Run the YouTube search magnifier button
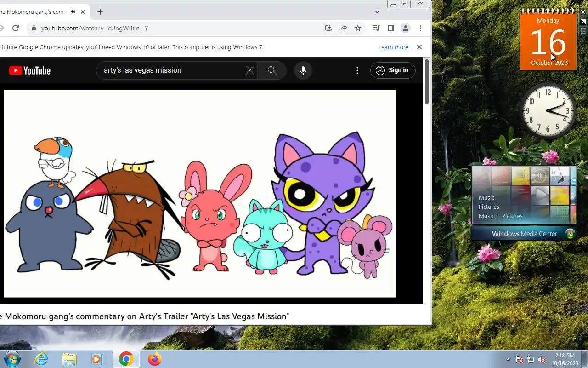 tap(272, 70)
